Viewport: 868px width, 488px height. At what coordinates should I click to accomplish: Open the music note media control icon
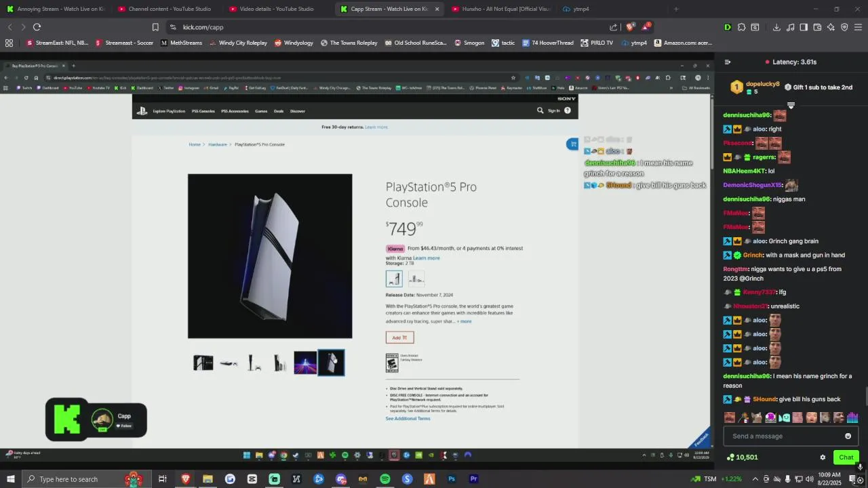(x=790, y=27)
